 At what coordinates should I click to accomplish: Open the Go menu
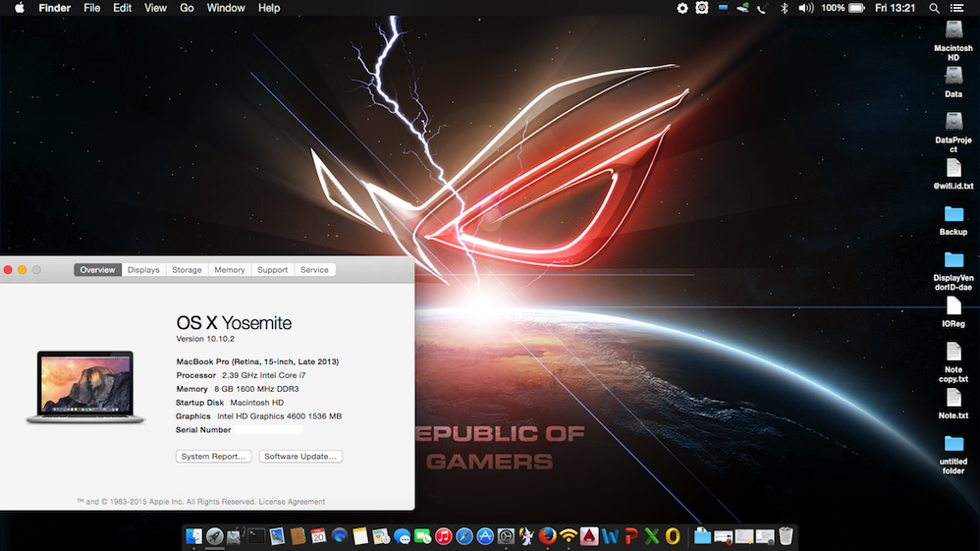[x=187, y=8]
